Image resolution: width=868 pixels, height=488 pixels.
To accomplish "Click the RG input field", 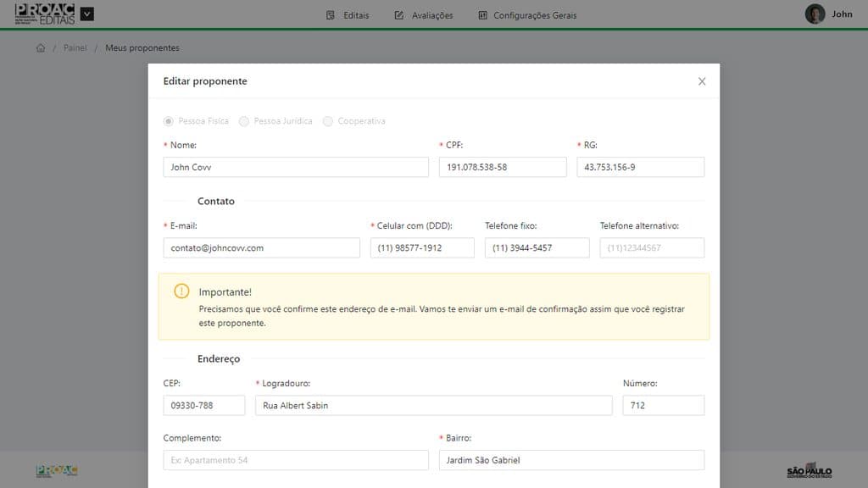I will tap(641, 167).
